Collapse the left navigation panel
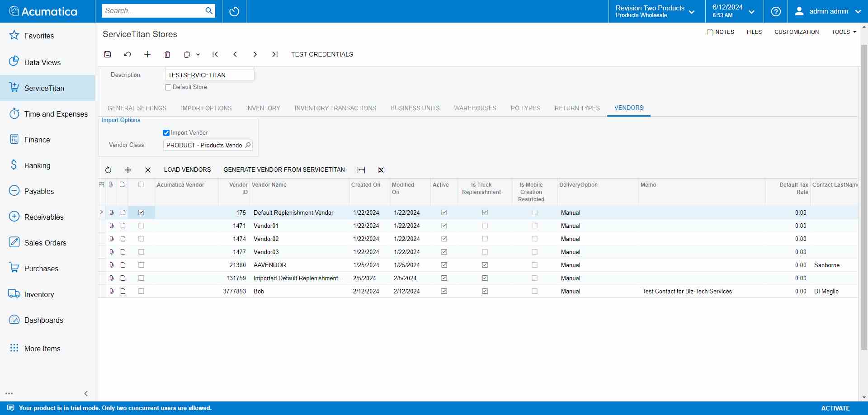The height and width of the screenshot is (415, 868). click(x=86, y=394)
